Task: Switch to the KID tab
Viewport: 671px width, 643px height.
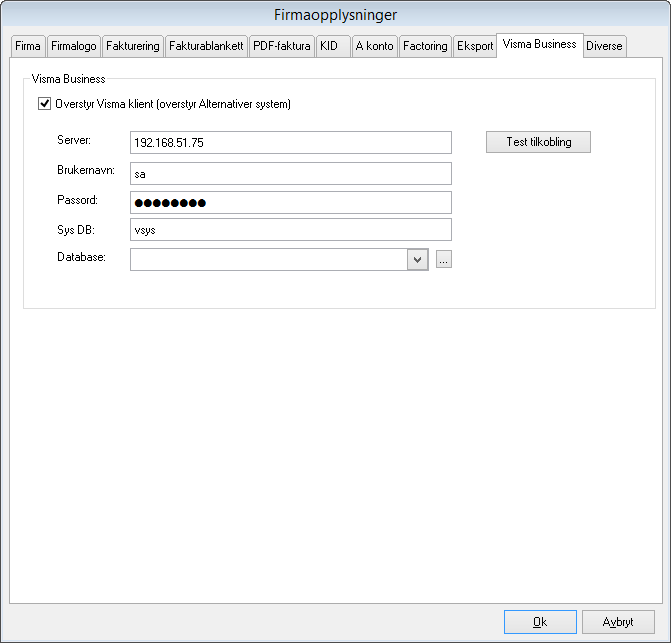Action: click(333, 46)
